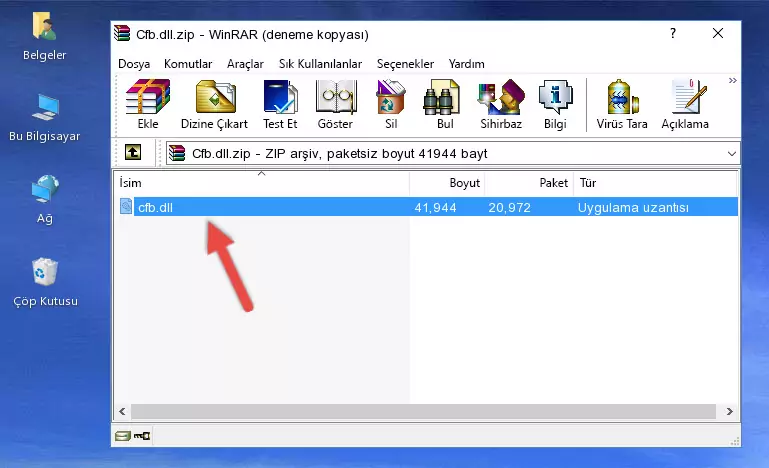769x468 pixels.
Task: Open the Göster view icon
Action: (x=335, y=104)
